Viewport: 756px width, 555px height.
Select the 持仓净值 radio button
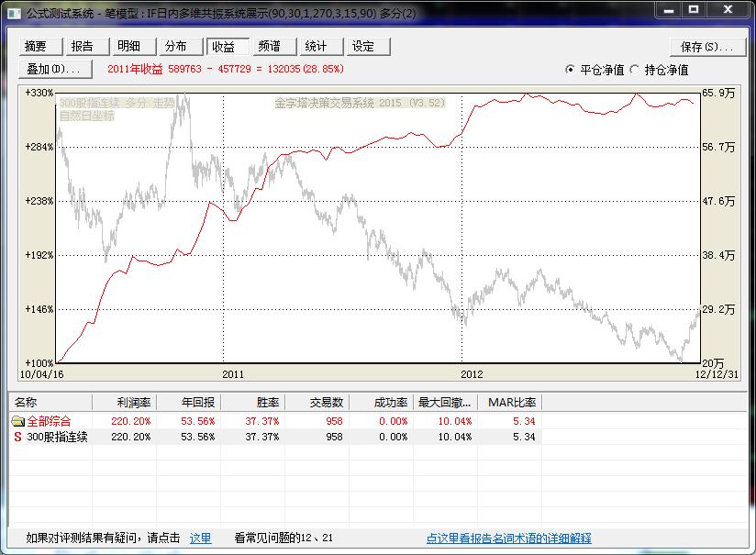click(635, 70)
